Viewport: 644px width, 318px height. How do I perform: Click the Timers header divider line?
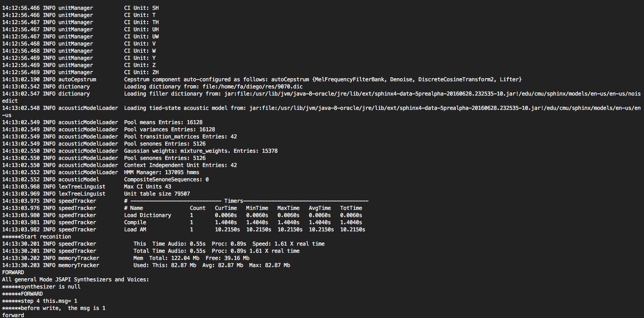[x=246, y=201]
